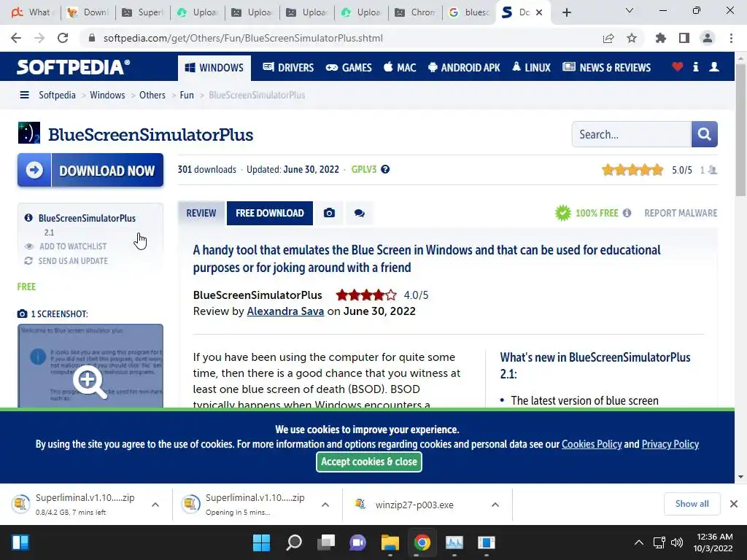Viewport: 747px width, 560px height.
Task: Click the magnifier search button
Action: (704, 134)
